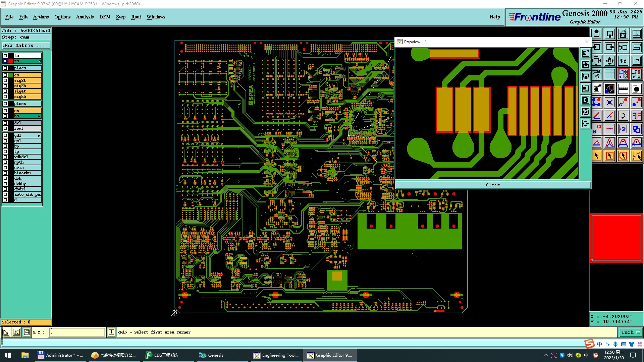Click the grid display icon
644x362 pixels.
coord(609,74)
